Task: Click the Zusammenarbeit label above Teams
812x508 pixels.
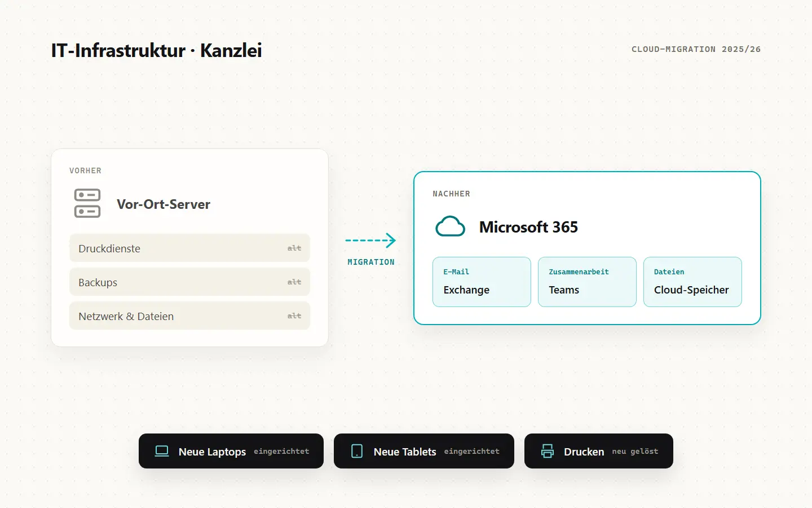Action: pos(579,272)
